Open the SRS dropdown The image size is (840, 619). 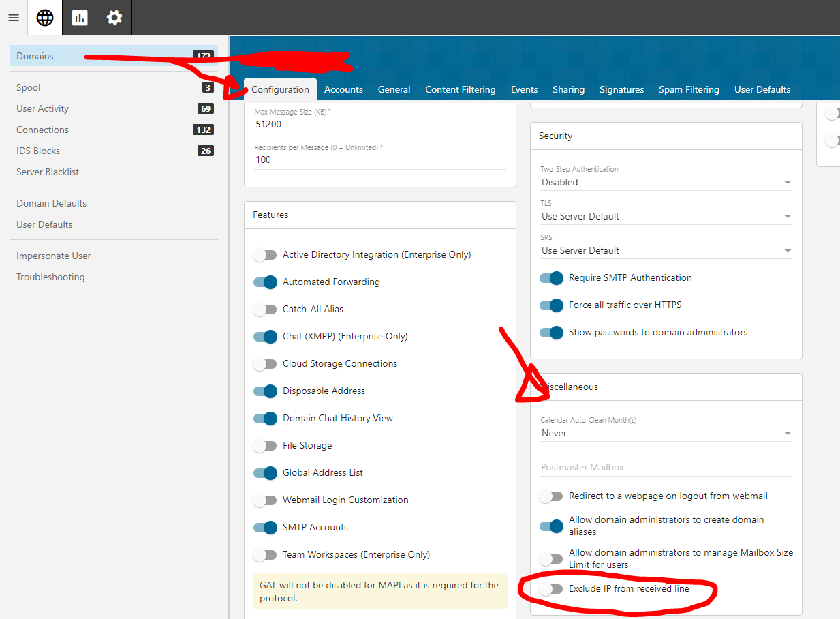point(666,250)
